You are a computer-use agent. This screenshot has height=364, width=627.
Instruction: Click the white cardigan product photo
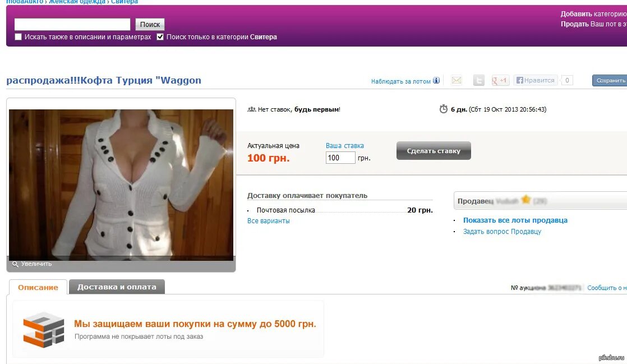tap(121, 185)
